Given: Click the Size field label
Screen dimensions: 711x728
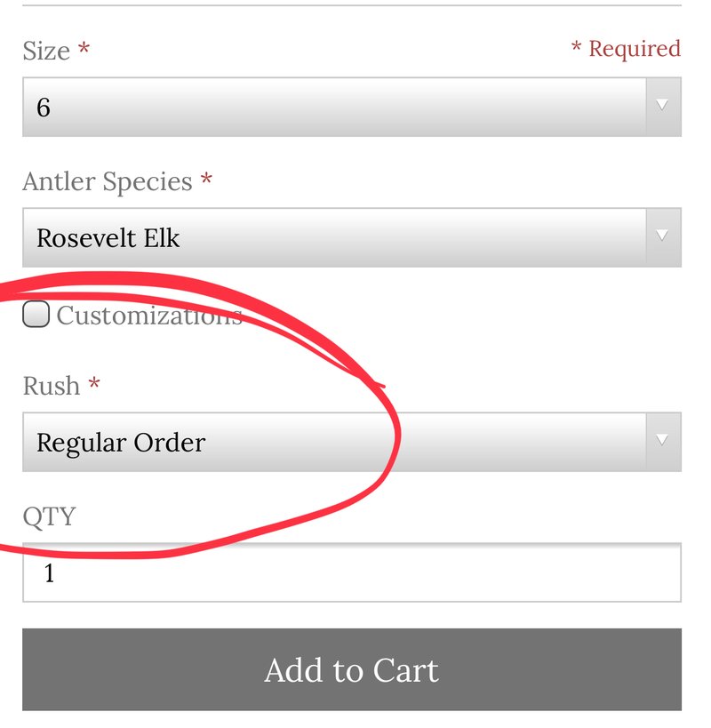Looking at the screenshot, I should pyautogui.click(x=46, y=51).
